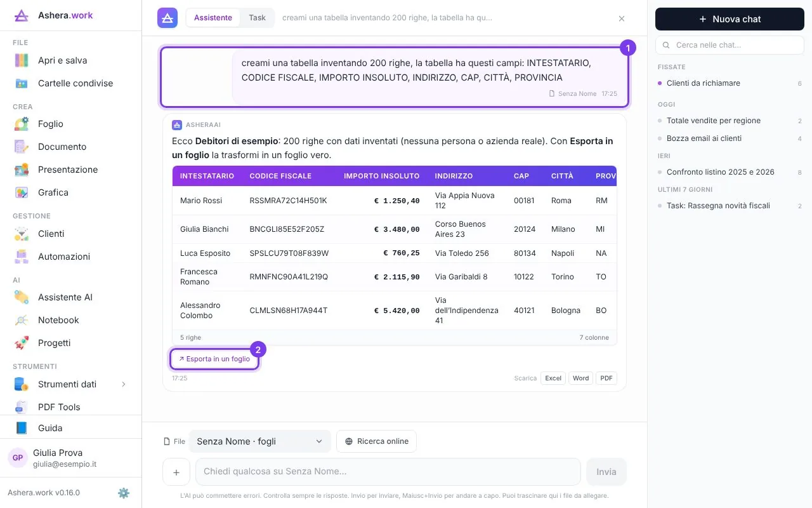Open chat Task: Rassegna novità fiscali

[730, 206]
